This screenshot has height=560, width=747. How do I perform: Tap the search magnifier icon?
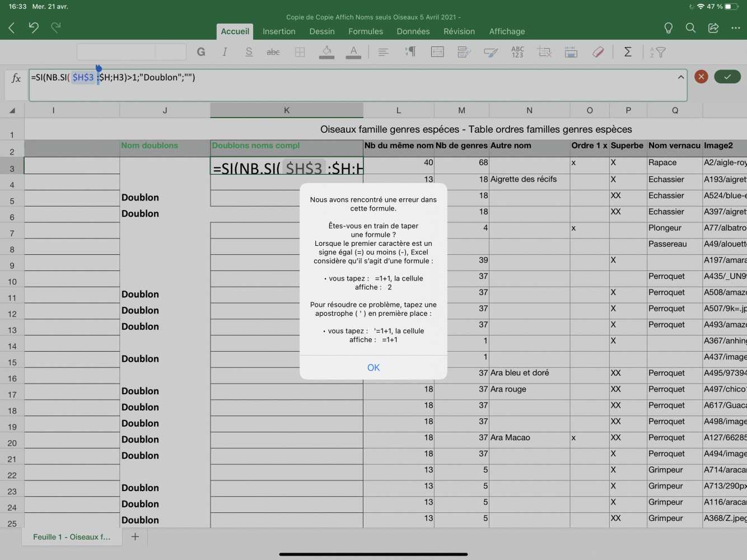[x=690, y=28]
